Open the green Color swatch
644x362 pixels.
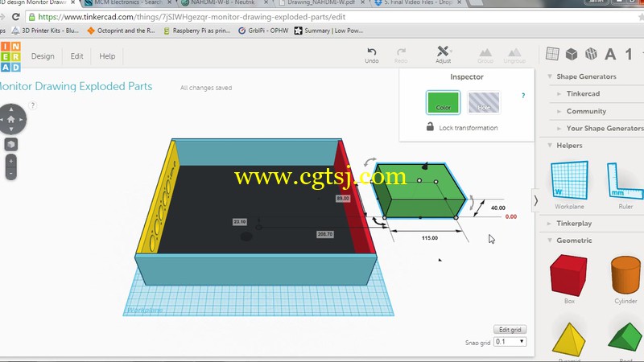coord(443,102)
